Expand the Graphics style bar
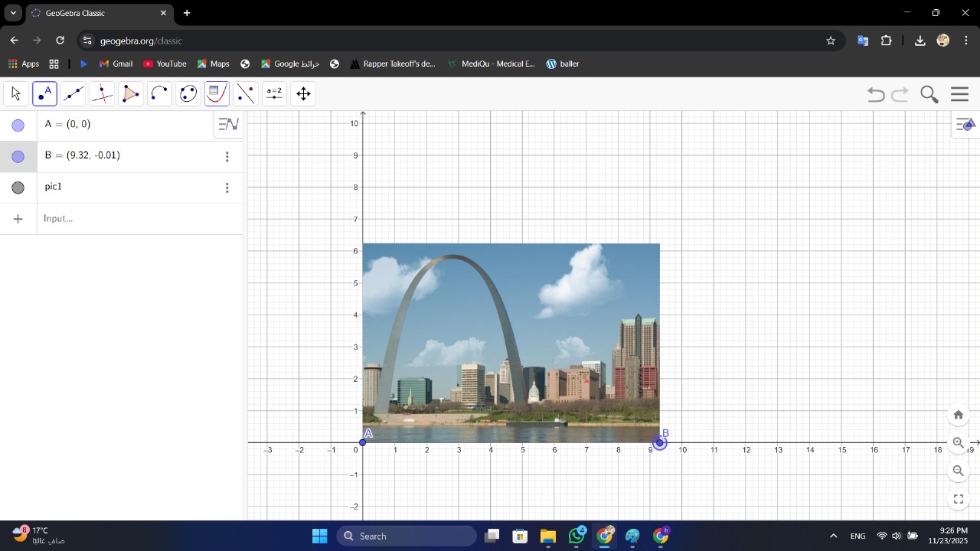 coord(965,125)
